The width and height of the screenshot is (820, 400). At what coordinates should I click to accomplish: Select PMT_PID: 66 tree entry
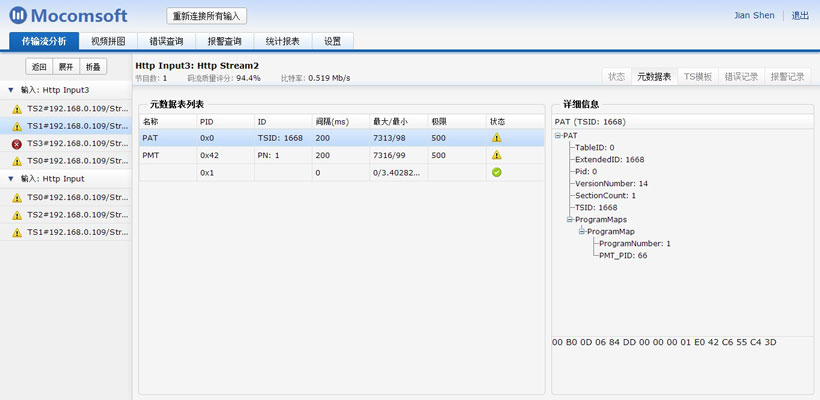pos(623,256)
